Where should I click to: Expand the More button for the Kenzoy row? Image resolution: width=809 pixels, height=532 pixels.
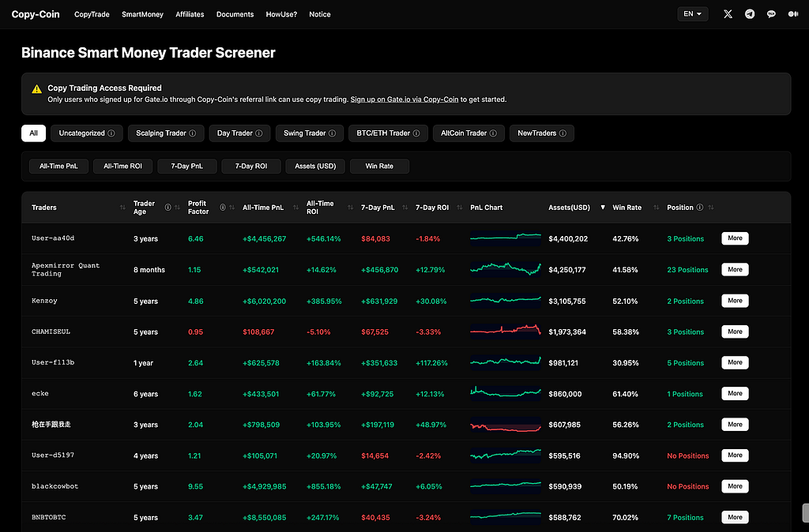pos(735,301)
